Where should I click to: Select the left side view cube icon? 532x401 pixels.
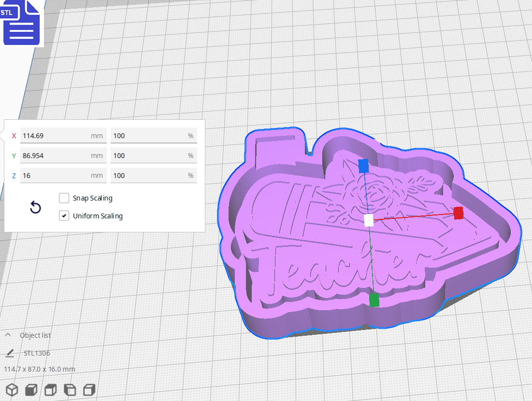(x=70, y=390)
